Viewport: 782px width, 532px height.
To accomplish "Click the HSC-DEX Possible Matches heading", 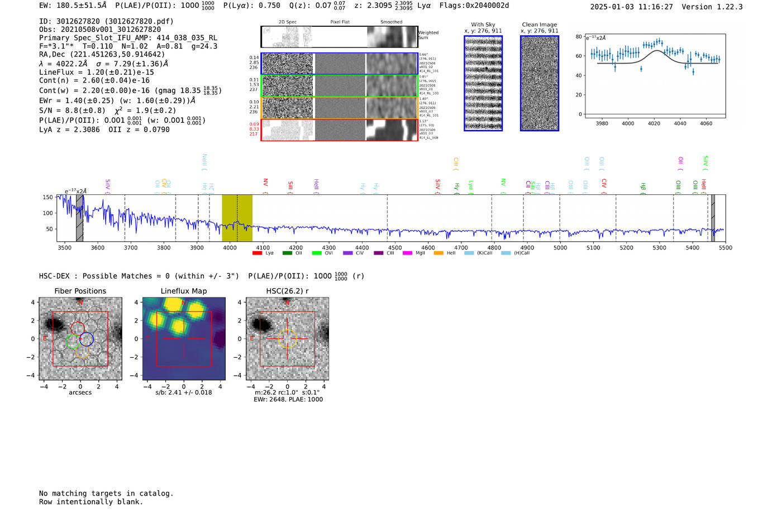I will click(139, 276).
